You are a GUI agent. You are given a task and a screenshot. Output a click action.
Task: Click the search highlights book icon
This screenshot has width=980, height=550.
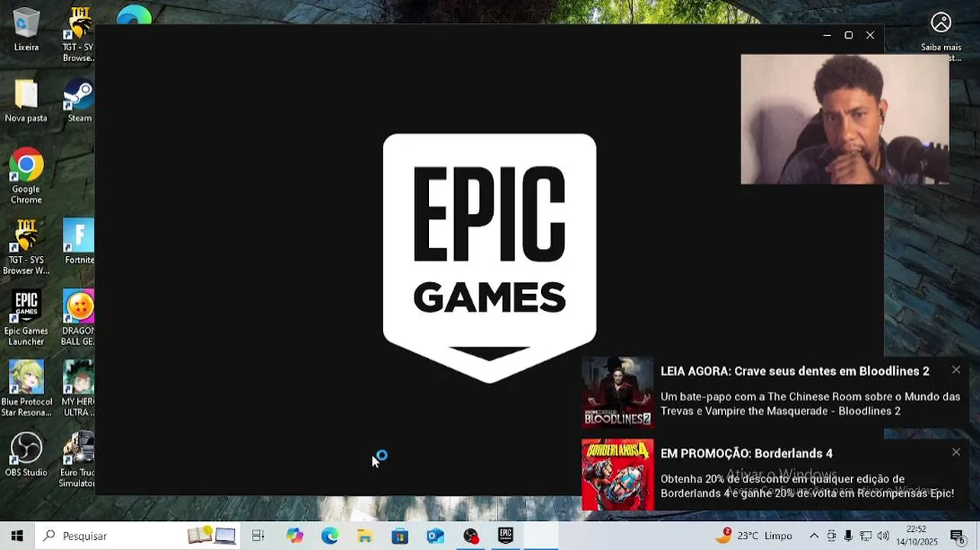click(200, 535)
